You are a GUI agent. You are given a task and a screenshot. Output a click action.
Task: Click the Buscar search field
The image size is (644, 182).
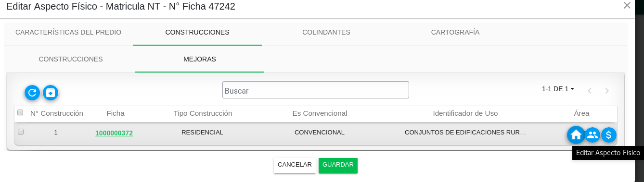coord(316,90)
